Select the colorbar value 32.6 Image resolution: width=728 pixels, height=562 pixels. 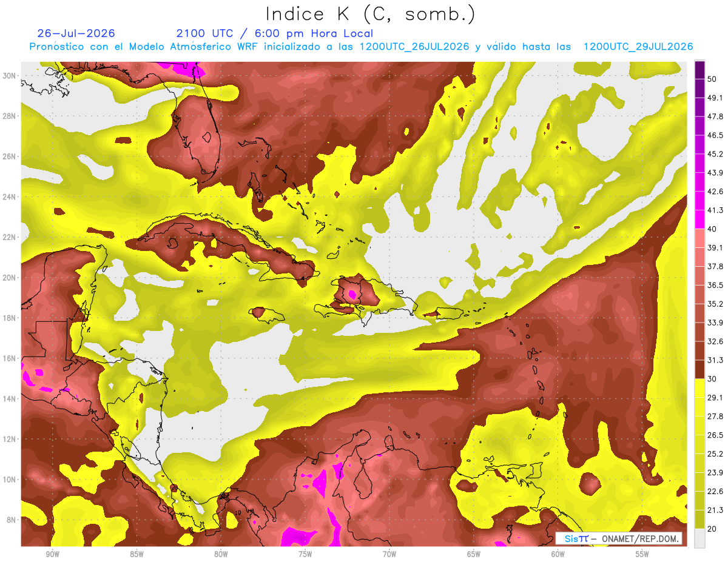(716, 341)
